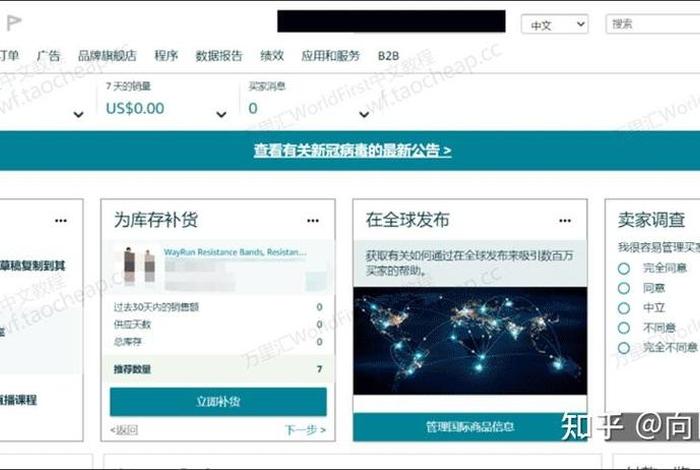700x470 pixels.
Task: Open more options on 在全球发布 card
Action: coord(565,220)
